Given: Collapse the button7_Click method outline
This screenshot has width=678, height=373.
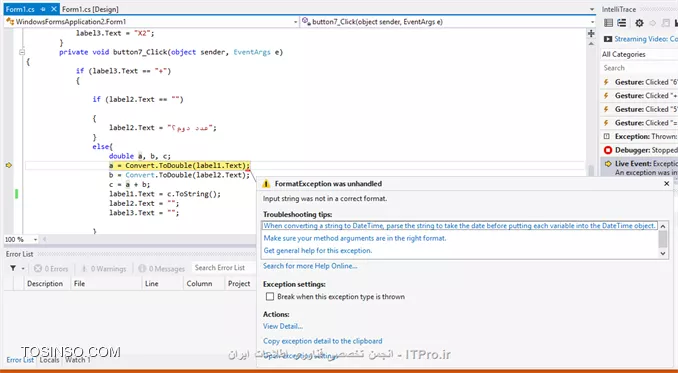Looking at the screenshot, I should tap(22, 52).
